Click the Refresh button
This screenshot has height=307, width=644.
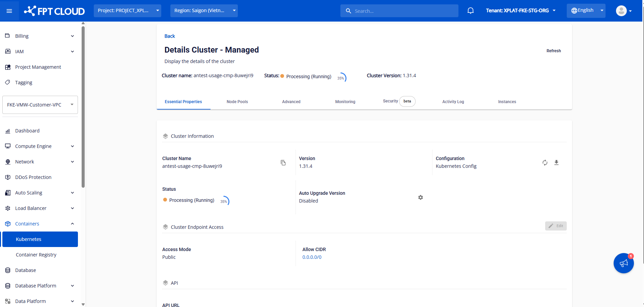[x=554, y=51]
